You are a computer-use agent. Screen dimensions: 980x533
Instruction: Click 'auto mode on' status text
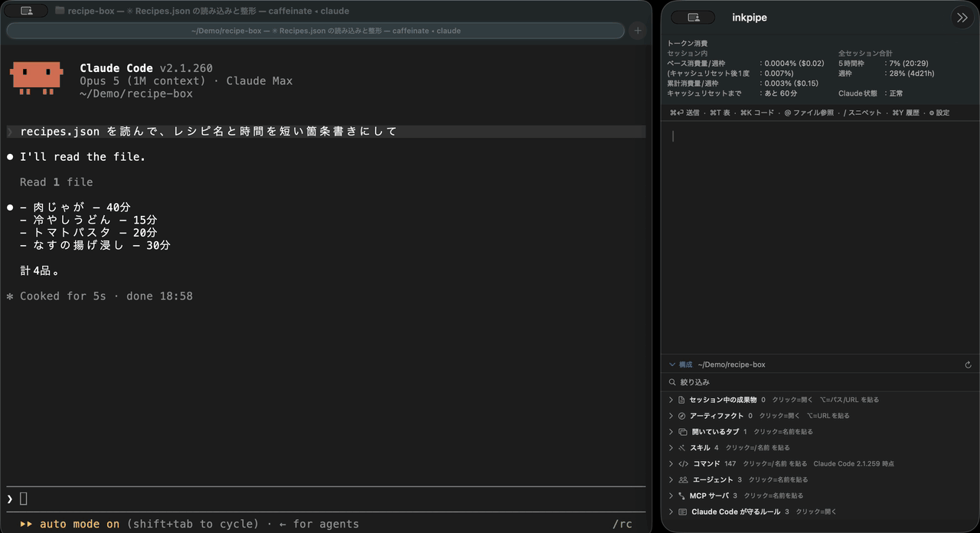[80, 524]
